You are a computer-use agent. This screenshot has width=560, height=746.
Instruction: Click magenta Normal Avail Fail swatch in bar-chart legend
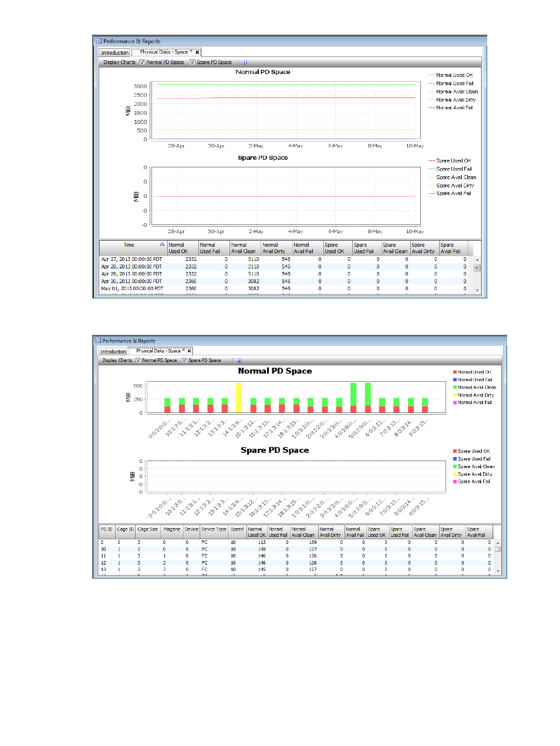pos(455,403)
